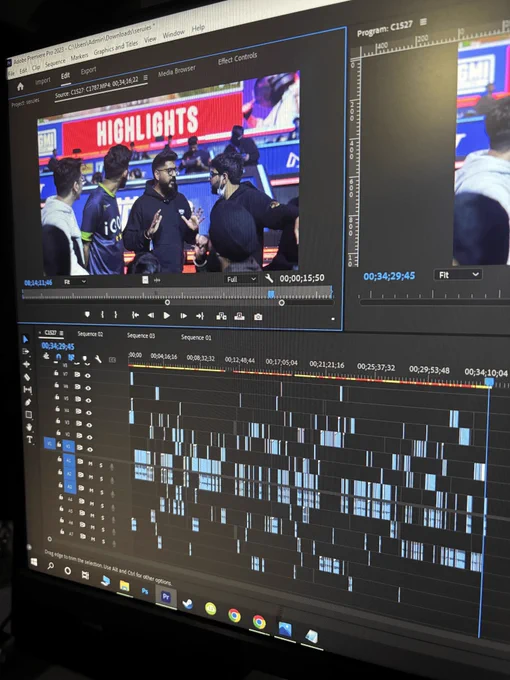Switch to the Sequence 01 timeline tab
The image size is (510, 680).
coord(196,337)
